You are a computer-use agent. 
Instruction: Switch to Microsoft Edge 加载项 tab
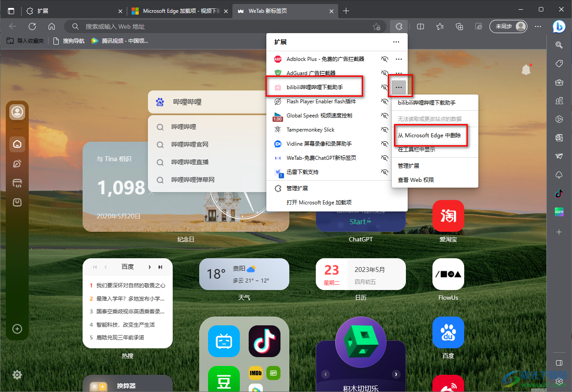[x=179, y=11]
